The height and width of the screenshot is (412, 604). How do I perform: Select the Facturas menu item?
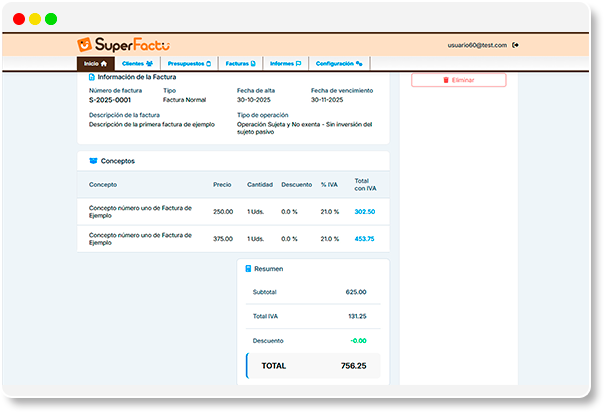[240, 63]
